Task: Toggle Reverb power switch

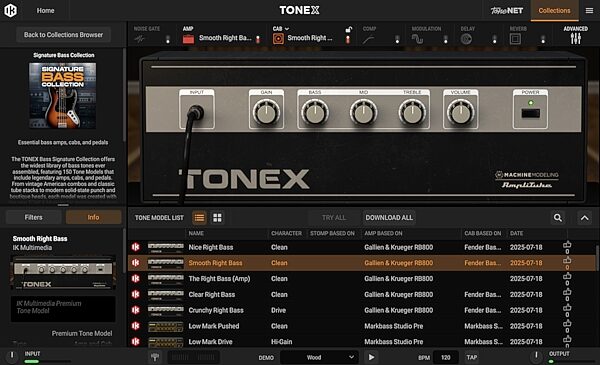Action: [543, 39]
